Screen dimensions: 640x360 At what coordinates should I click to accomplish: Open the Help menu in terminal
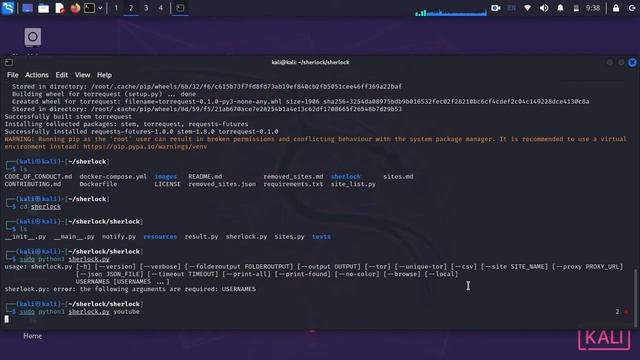click(104, 75)
